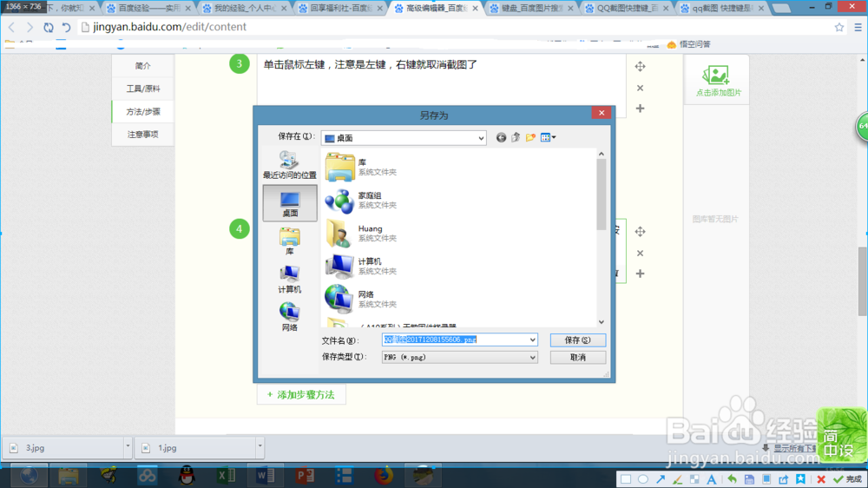The width and height of the screenshot is (868, 488).
Task: Select 网络 in dialog sidebar
Action: tap(290, 317)
